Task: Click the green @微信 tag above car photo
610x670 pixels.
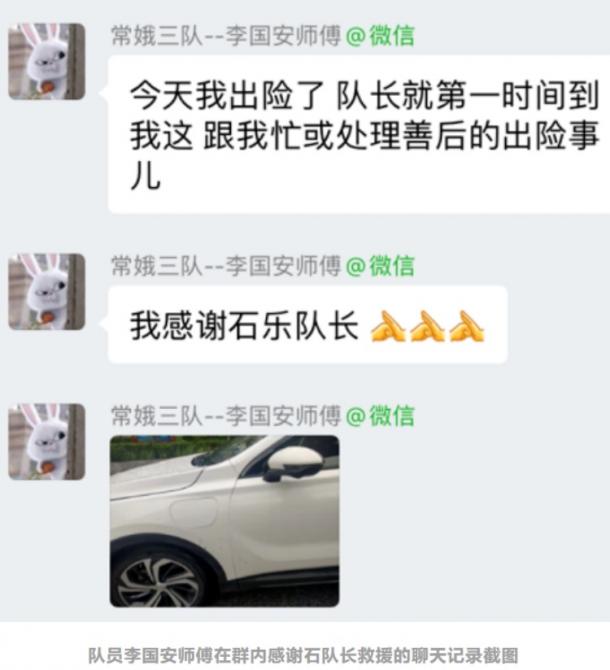Action: point(380,416)
